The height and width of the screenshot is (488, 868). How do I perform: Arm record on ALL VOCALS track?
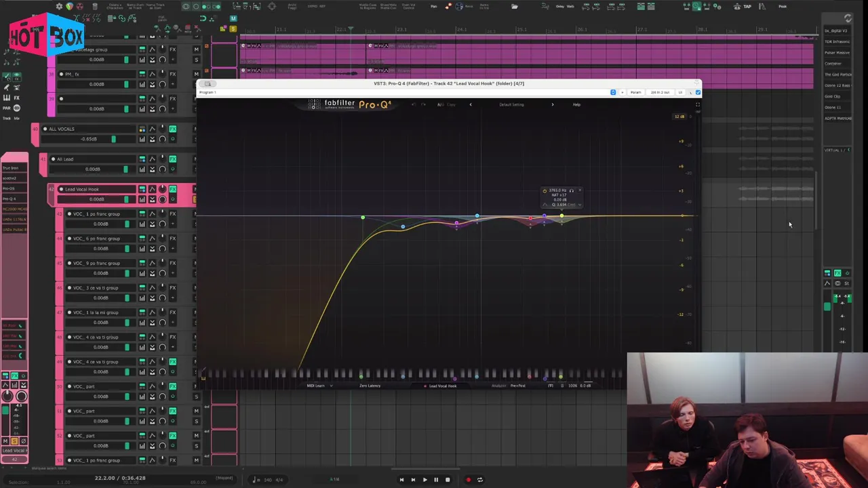pyautogui.click(x=45, y=129)
